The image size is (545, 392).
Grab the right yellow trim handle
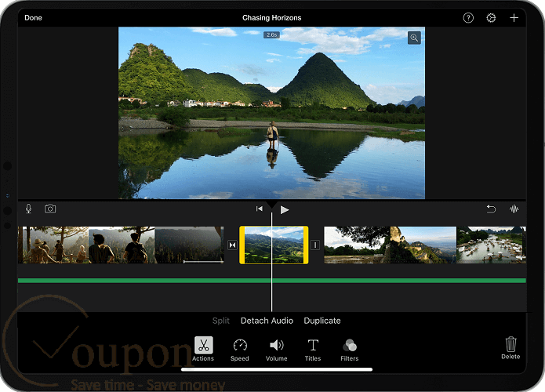point(306,245)
